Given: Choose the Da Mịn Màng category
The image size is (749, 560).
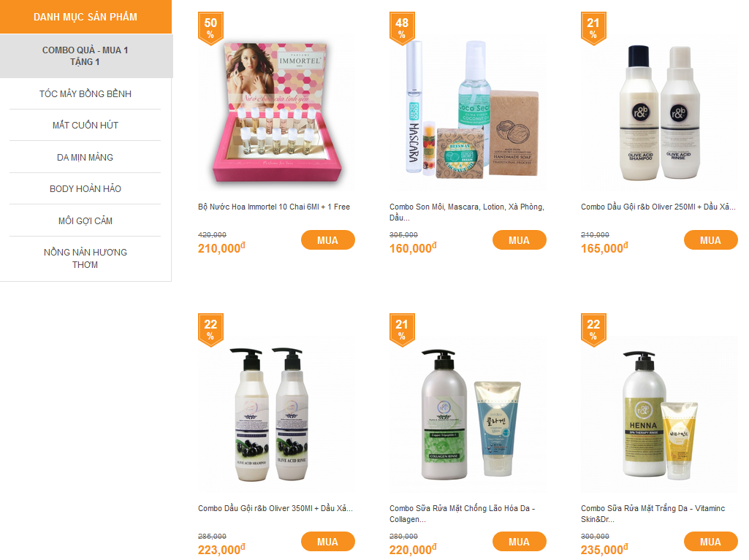Looking at the screenshot, I should click(85, 158).
